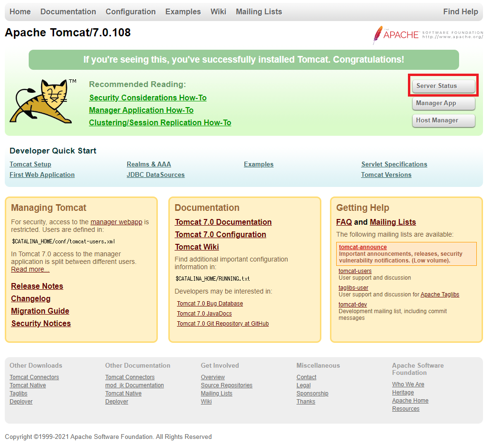Open the Clustering/Session Replication How-To
The image size is (494, 448).
[x=160, y=122]
